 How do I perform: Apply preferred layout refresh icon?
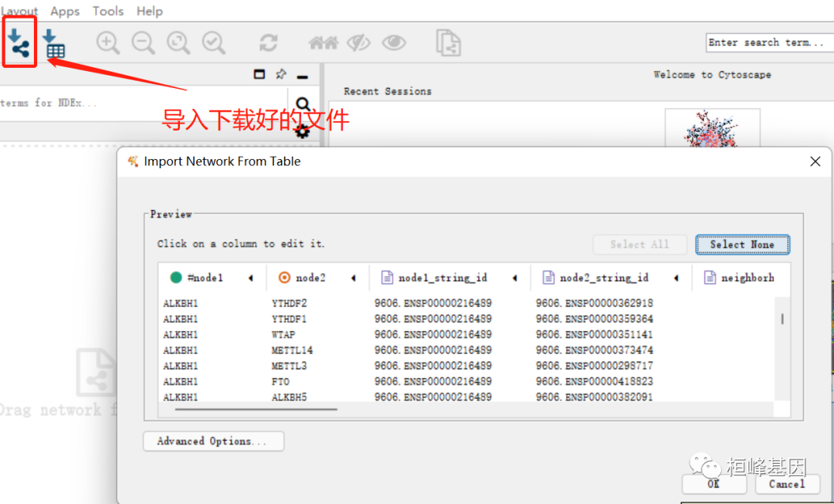point(269,42)
